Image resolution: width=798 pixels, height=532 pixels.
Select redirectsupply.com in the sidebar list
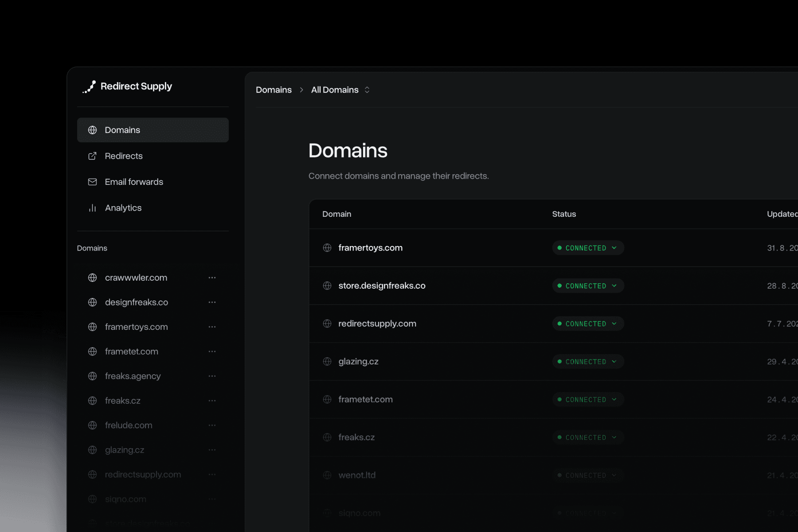point(143,474)
